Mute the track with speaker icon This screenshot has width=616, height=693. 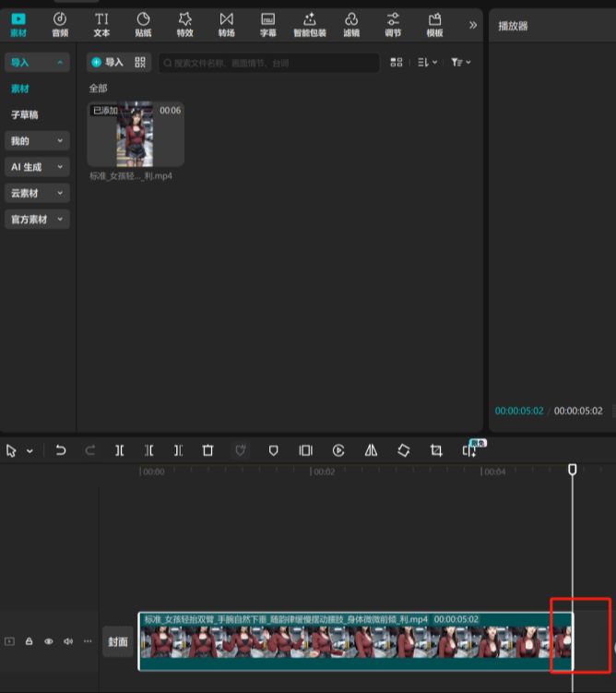tap(68, 641)
